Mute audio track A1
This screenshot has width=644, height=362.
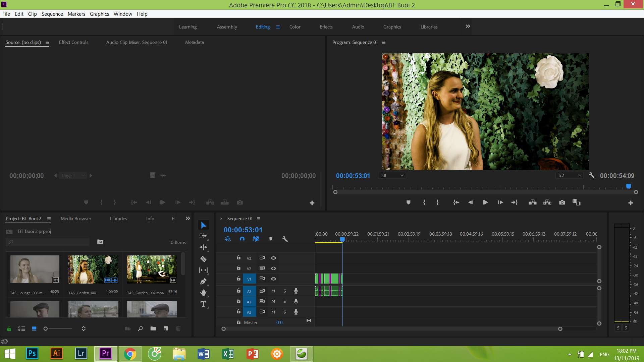click(x=273, y=291)
